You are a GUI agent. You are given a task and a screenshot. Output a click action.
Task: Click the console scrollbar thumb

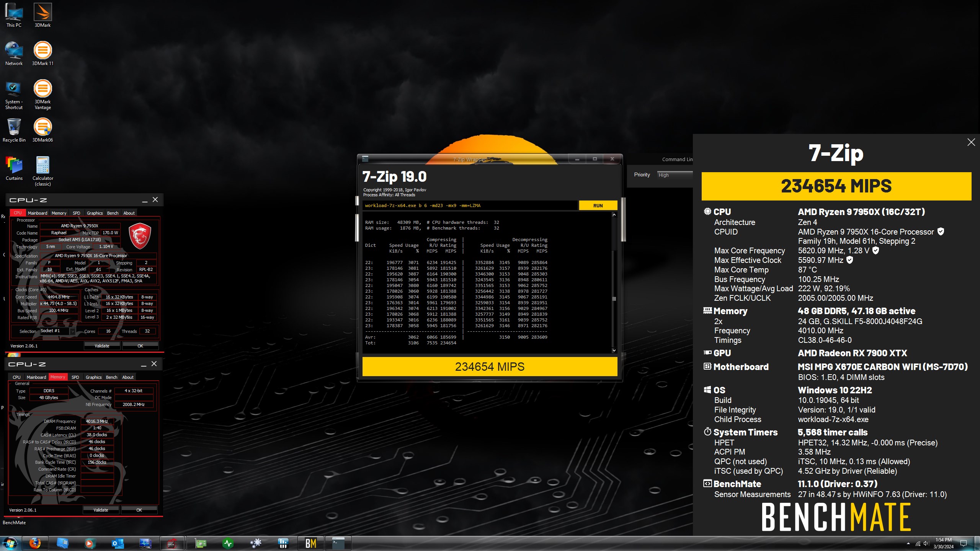(614, 299)
